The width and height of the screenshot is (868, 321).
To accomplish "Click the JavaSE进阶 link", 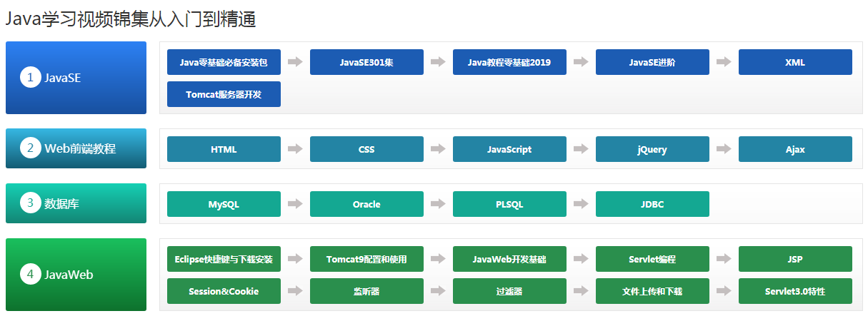I will click(x=652, y=62).
